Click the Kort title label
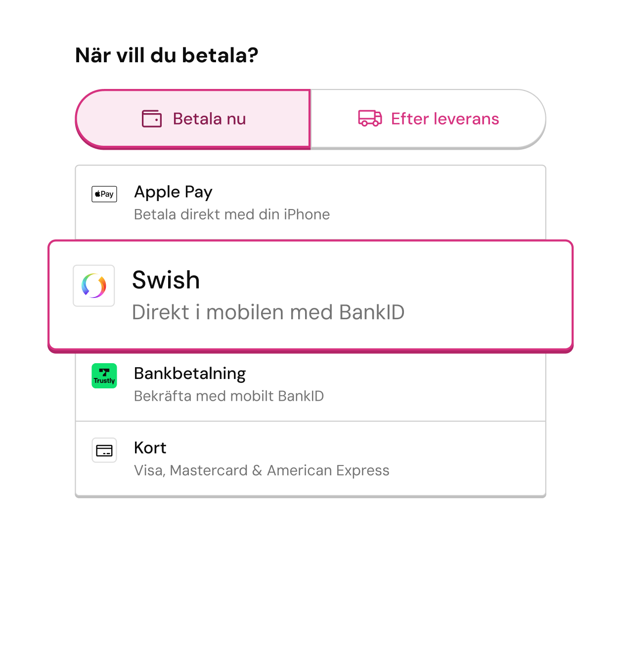The height and width of the screenshot is (672, 623). pos(150,448)
